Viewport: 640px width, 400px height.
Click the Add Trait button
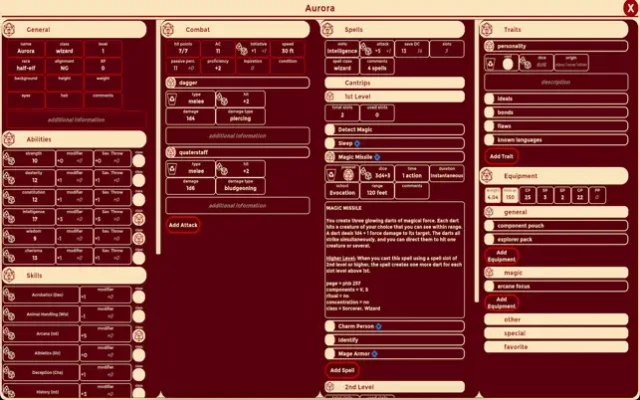pos(501,157)
